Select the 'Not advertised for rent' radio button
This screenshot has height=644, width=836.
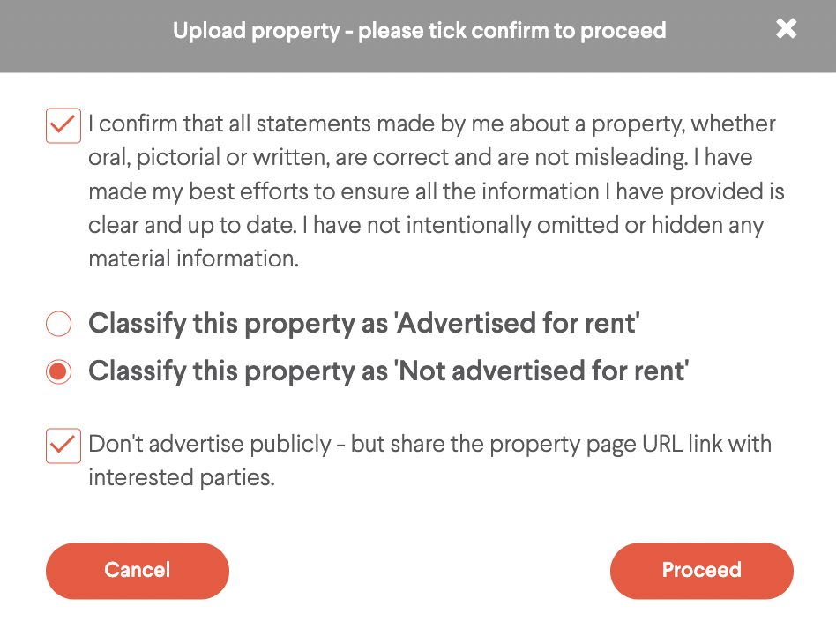59,371
